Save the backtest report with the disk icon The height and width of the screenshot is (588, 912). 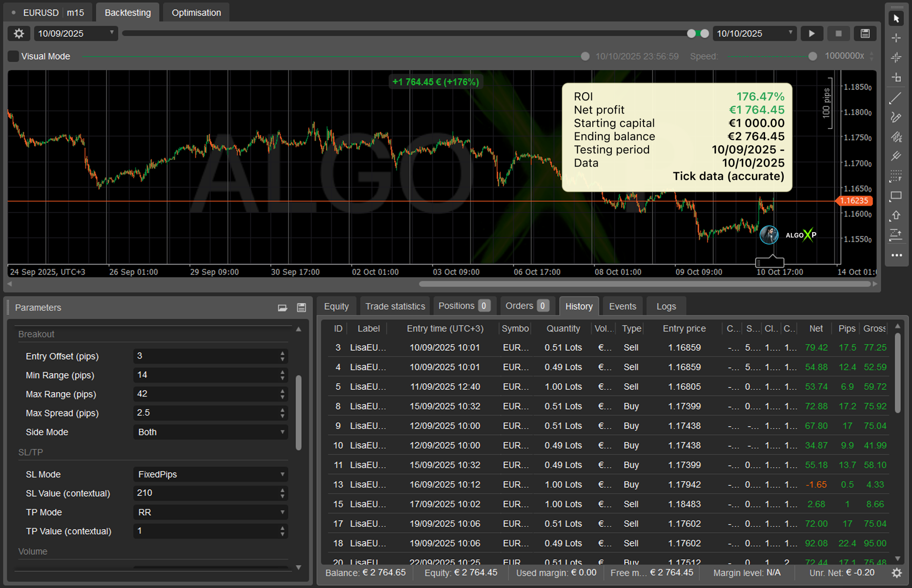(865, 33)
